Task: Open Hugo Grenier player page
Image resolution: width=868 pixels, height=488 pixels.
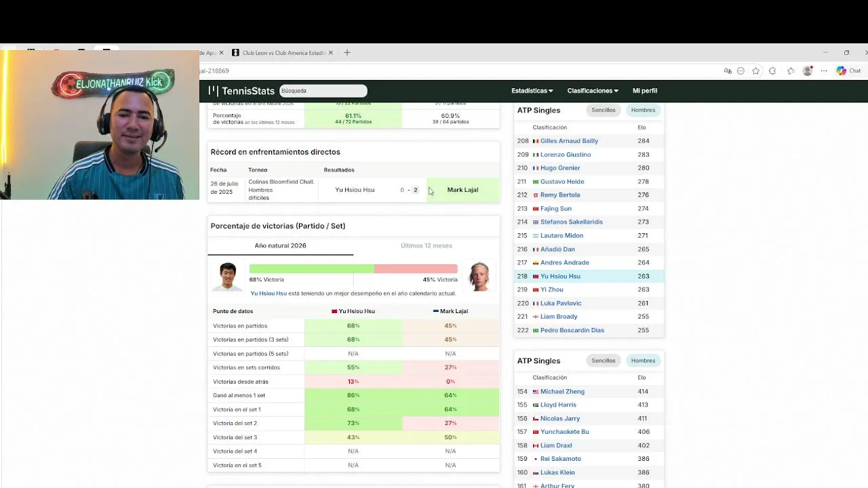Action: [560, 168]
